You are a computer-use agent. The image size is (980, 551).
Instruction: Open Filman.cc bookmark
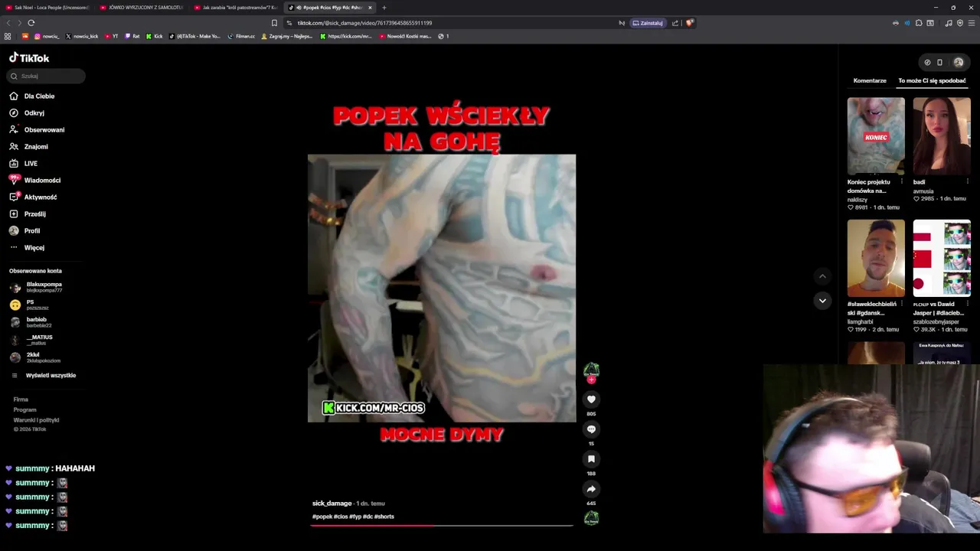[241, 36]
